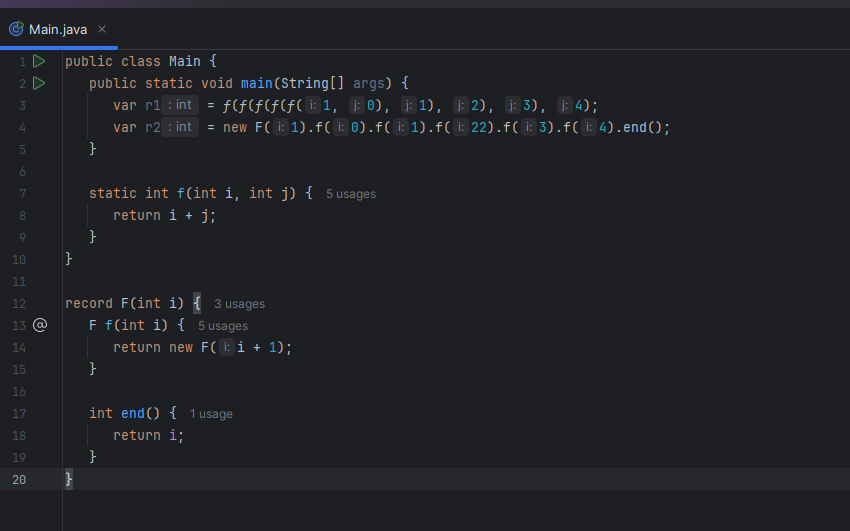Click line number 20 in the gutter
This screenshot has height=531, width=850.
click(x=19, y=480)
